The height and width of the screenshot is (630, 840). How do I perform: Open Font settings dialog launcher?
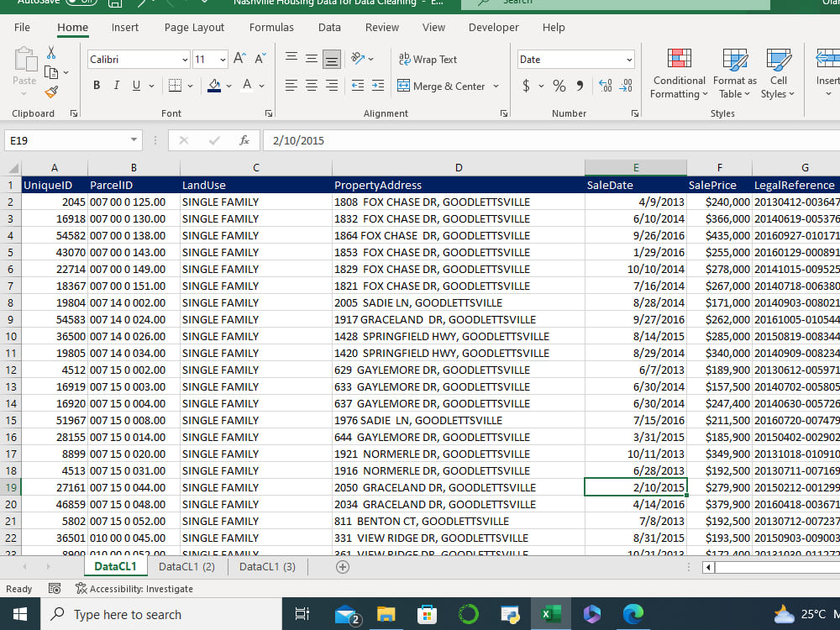[x=269, y=113]
